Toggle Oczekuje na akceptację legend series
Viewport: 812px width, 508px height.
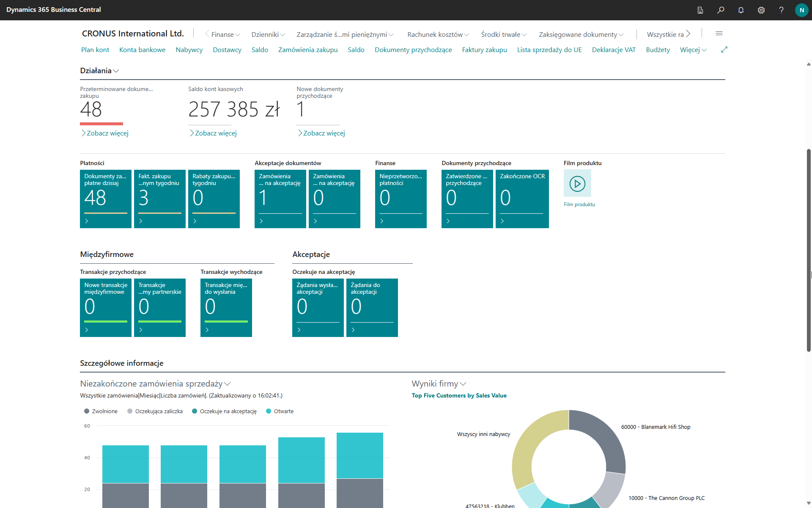(x=224, y=411)
